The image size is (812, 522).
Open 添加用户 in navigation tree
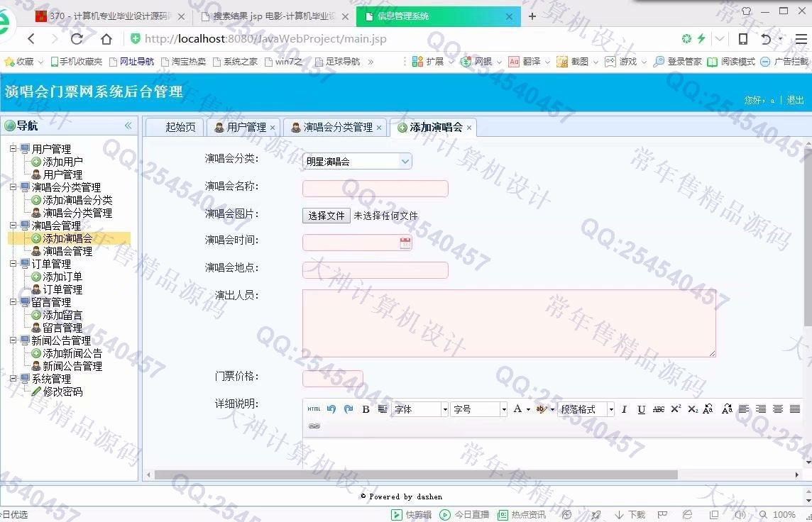(62, 162)
